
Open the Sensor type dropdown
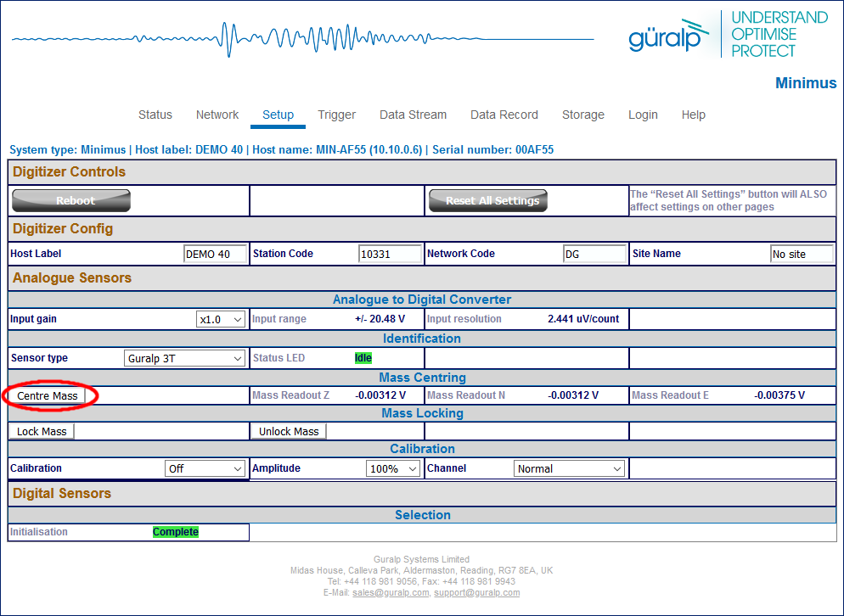click(184, 358)
